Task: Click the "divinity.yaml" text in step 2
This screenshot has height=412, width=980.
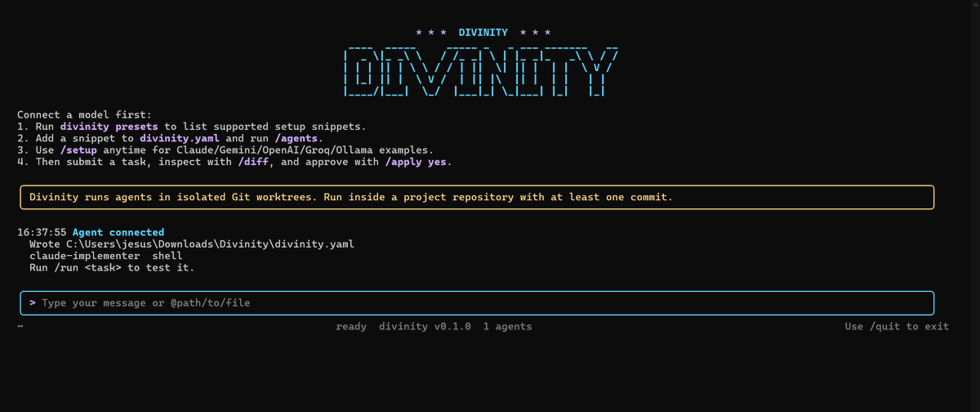Action: coord(180,139)
